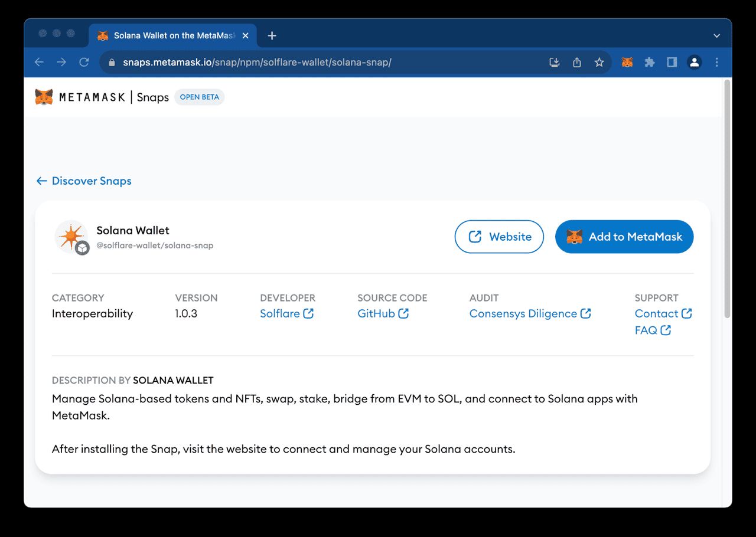Go back via Discover Snaps link
Image resolution: width=756 pixels, height=537 pixels.
[84, 181]
